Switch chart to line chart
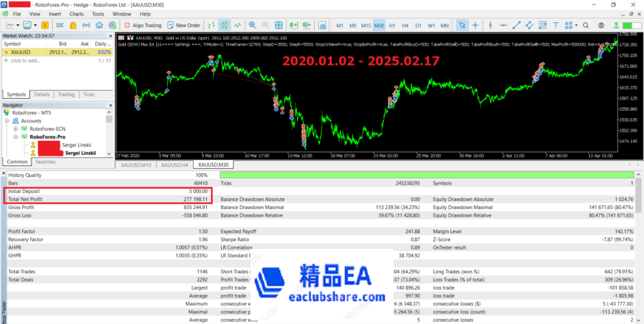Image resolution: width=644 pixels, height=324 pixels. (238, 26)
